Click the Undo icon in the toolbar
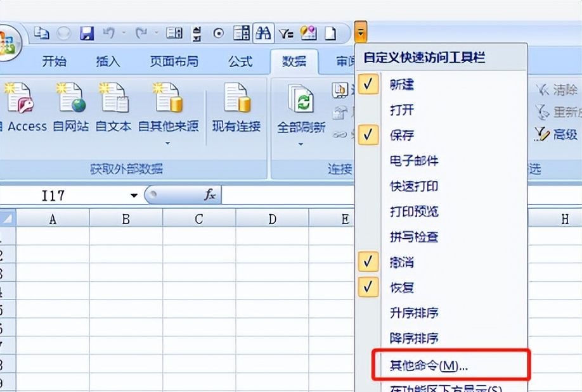The width and height of the screenshot is (582, 392). pyautogui.click(x=110, y=32)
